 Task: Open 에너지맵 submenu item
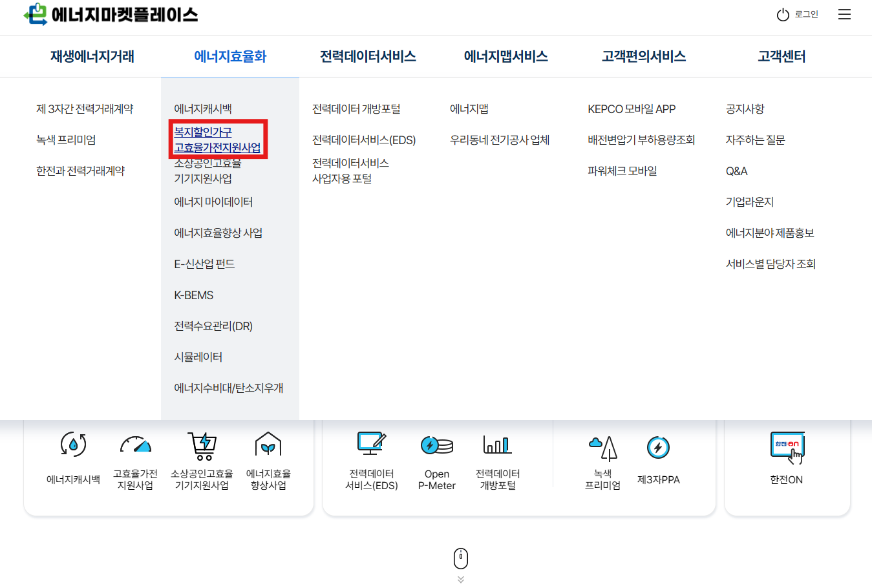click(x=469, y=109)
